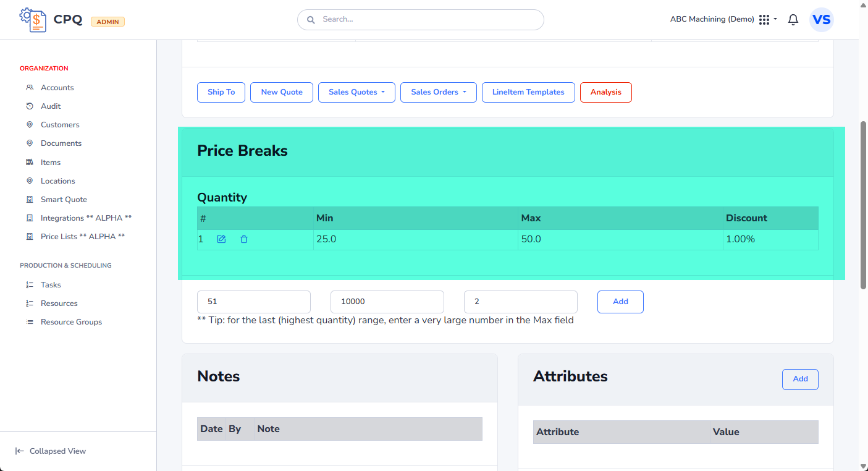Viewport: 868px width, 471px height.
Task: Click the 25.0 Min value
Action: 326,239
